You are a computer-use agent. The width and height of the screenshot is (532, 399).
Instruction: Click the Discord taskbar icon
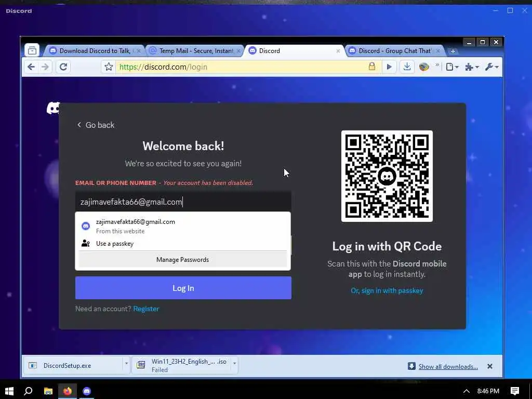click(x=87, y=391)
